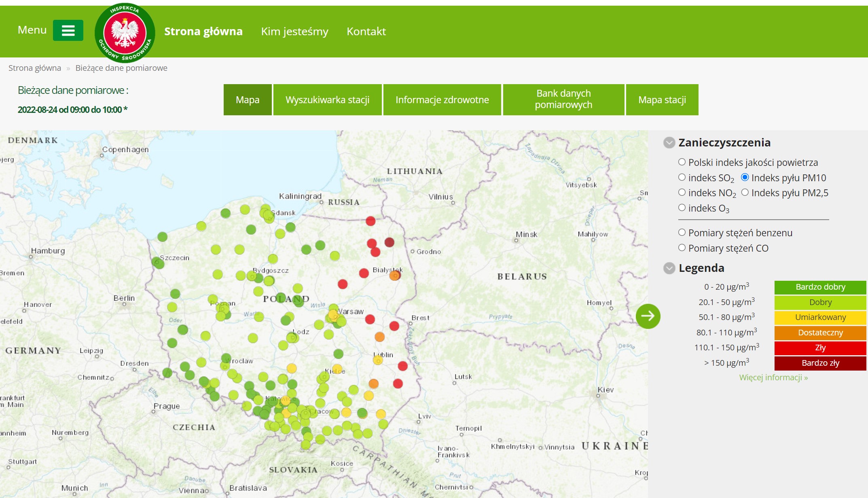Open the hamburger Menu icon

pyautogui.click(x=68, y=30)
